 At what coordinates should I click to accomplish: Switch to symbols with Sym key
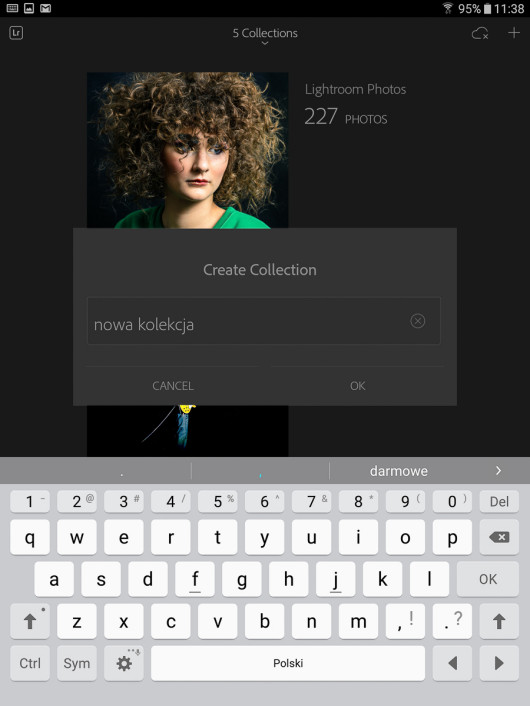(x=77, y=663)
